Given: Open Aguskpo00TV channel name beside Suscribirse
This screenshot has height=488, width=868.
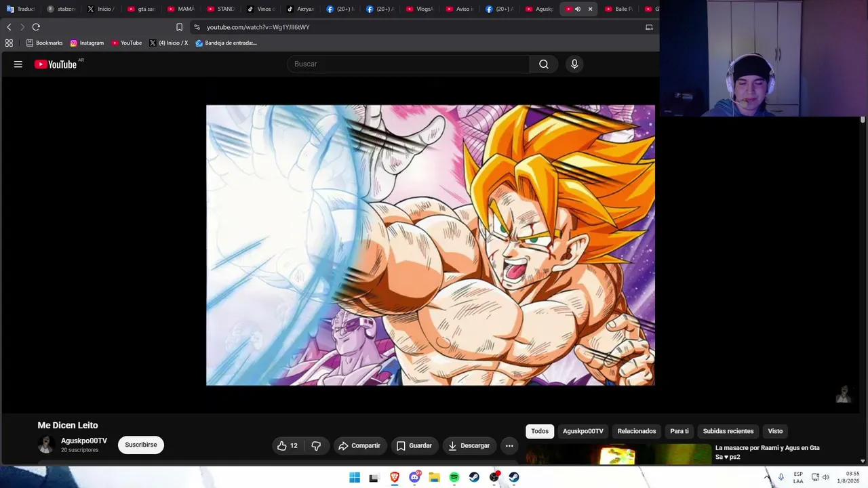Looking at the screenshot, I should point(84,441).
